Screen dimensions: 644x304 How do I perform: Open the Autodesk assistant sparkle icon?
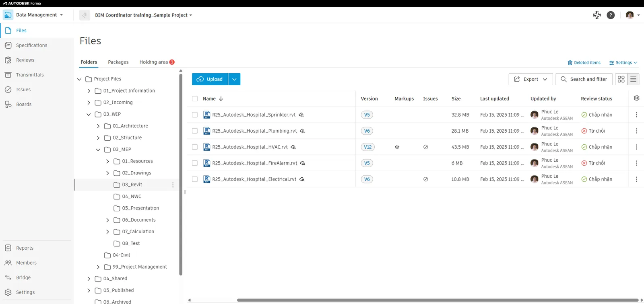[x=597, y=15]
